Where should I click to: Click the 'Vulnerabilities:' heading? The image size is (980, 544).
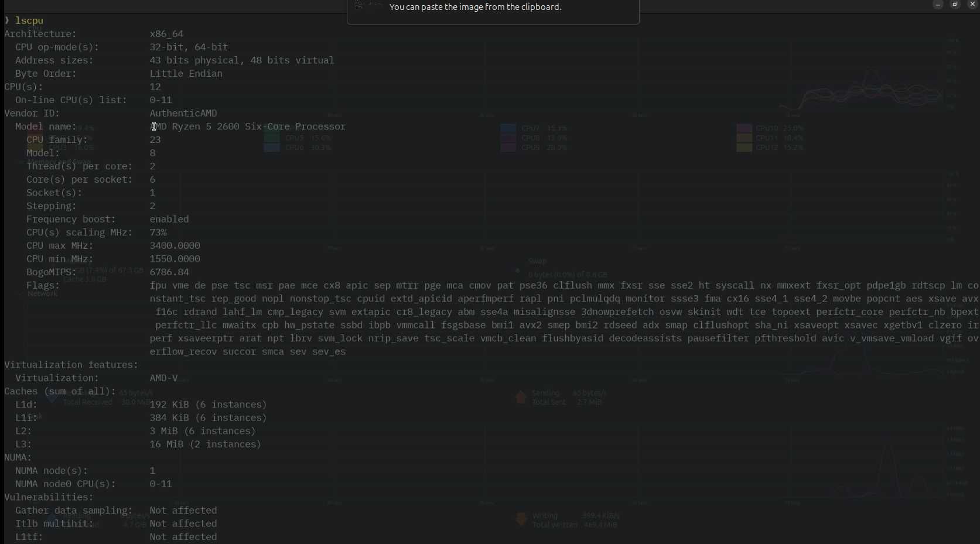[x=49, y=497]
